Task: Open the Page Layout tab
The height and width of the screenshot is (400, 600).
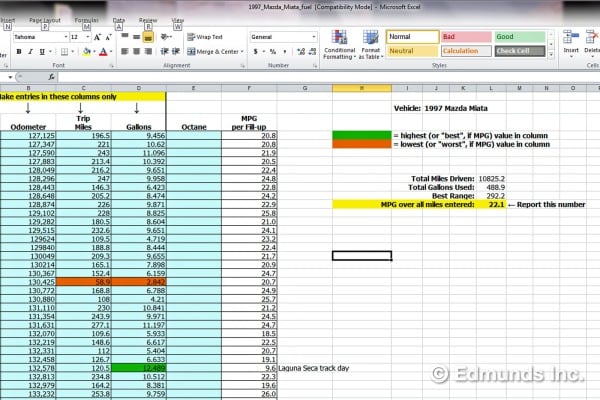Action: [45, 20]
